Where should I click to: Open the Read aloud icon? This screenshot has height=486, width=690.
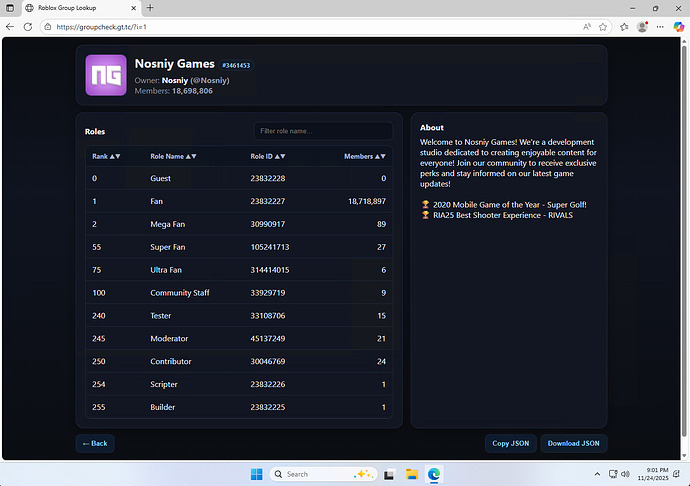pos(587,27)
